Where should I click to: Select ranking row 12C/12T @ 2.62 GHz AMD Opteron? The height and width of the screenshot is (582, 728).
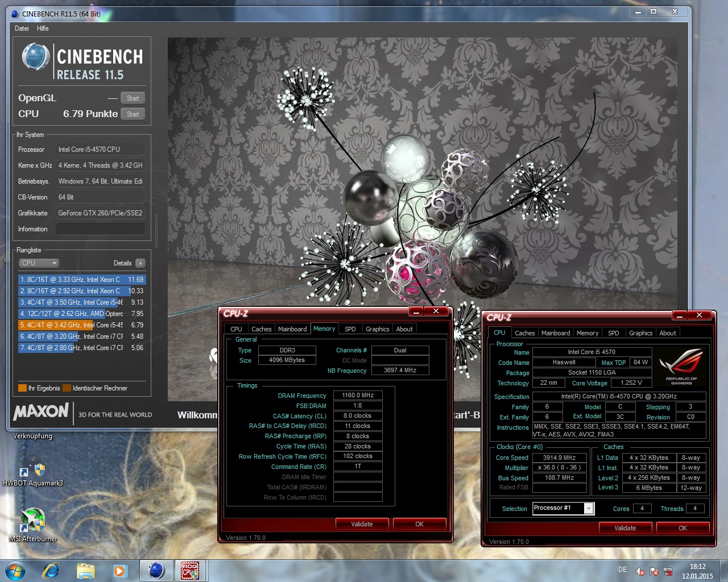(82, 314)
